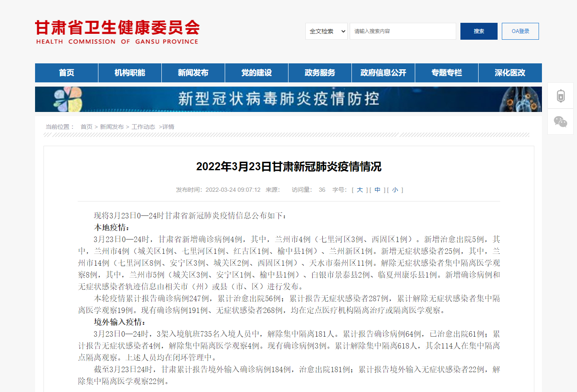Image resolution: width=577 pixels, height=392 pixels.
Task: Click the 新型冠状病毒肺炎疫情防控 banner
Action: pos(288,99)
